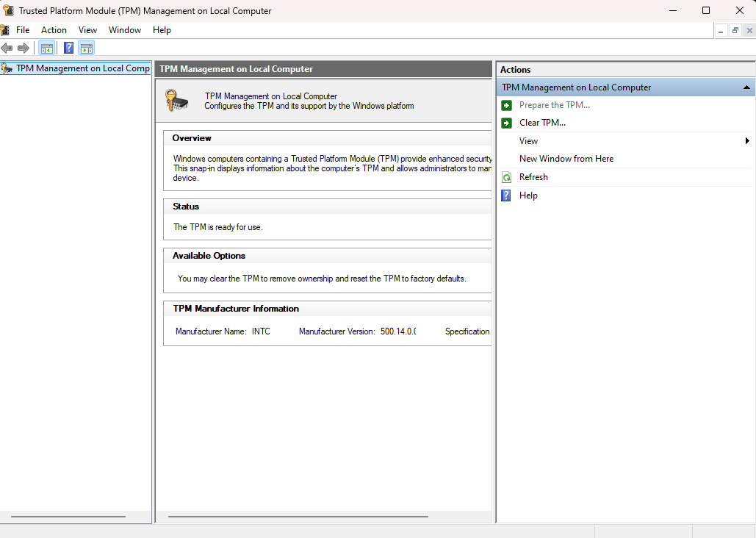The height and width of the screenshot is (538, 756).
Task: Click 'The TPM is ready for use.' text
Action: (x=218, y=227)
